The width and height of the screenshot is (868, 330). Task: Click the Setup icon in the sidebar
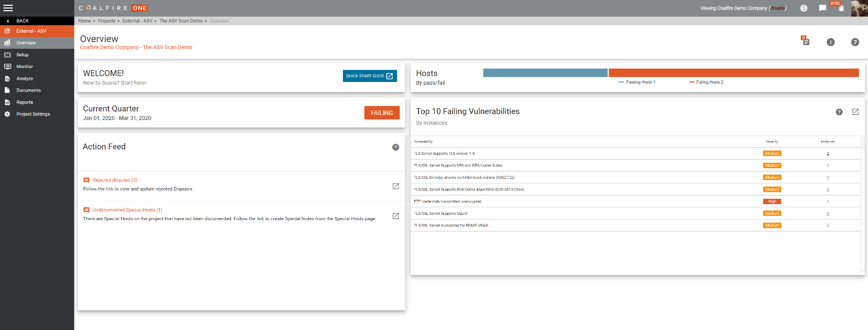7,55
